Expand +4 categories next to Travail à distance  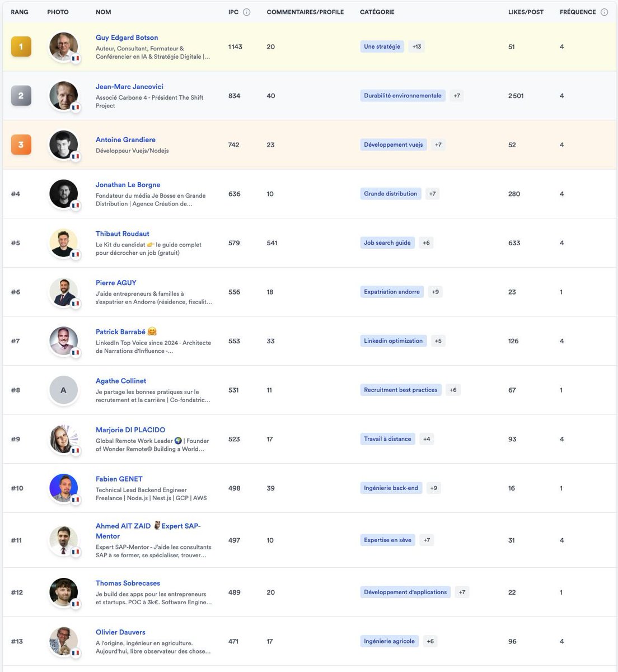[x=427, y=439]
